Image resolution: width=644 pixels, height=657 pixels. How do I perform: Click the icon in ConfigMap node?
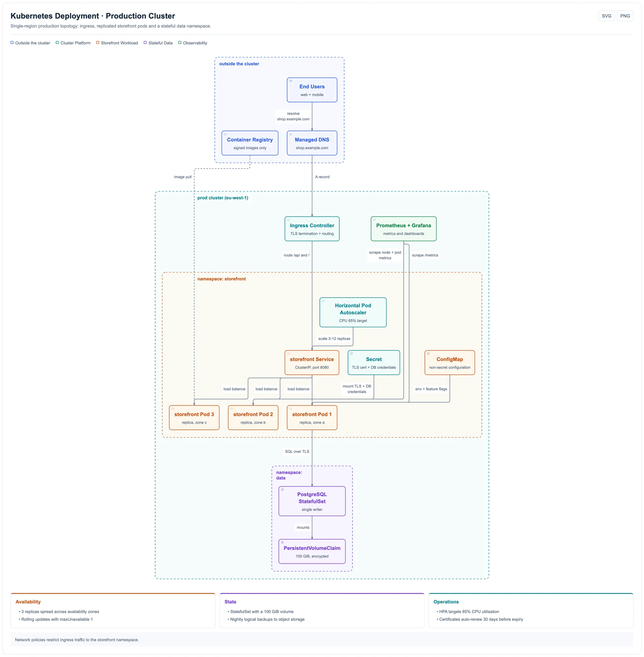click(428, 354)
